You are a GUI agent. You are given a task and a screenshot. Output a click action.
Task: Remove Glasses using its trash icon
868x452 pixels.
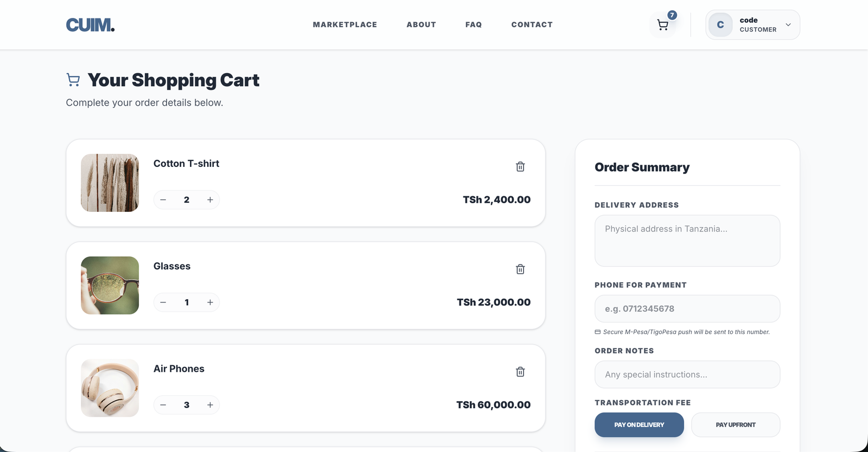coord(520,269)
